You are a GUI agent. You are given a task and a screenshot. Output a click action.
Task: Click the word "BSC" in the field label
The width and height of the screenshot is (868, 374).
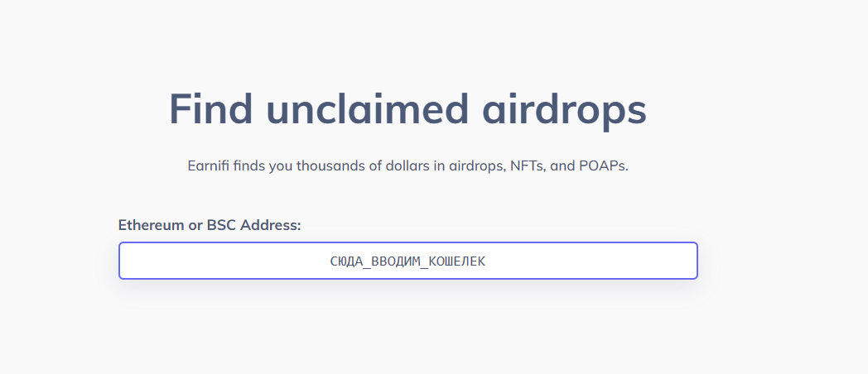[x=221, y=224]
